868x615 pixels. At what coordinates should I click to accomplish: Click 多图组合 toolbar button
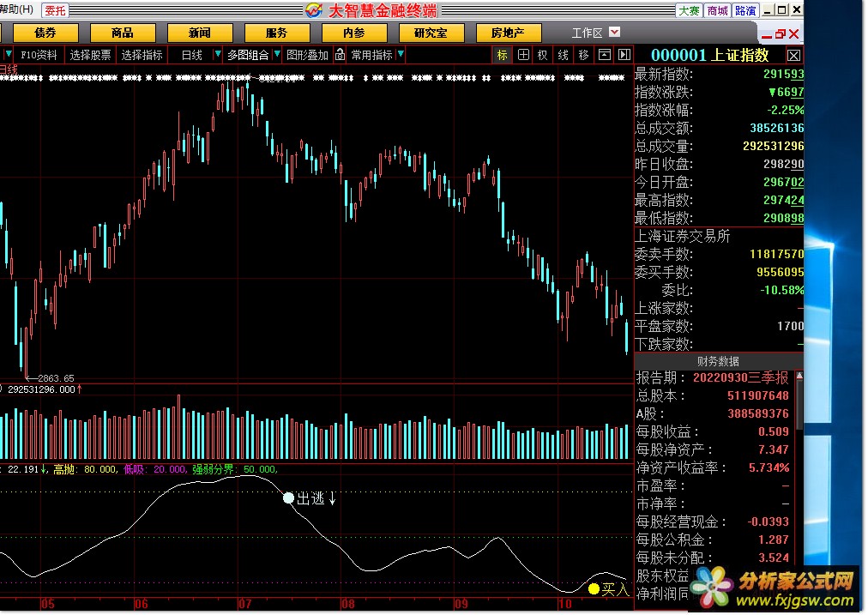pyautogui.click(x=247, y=55)
